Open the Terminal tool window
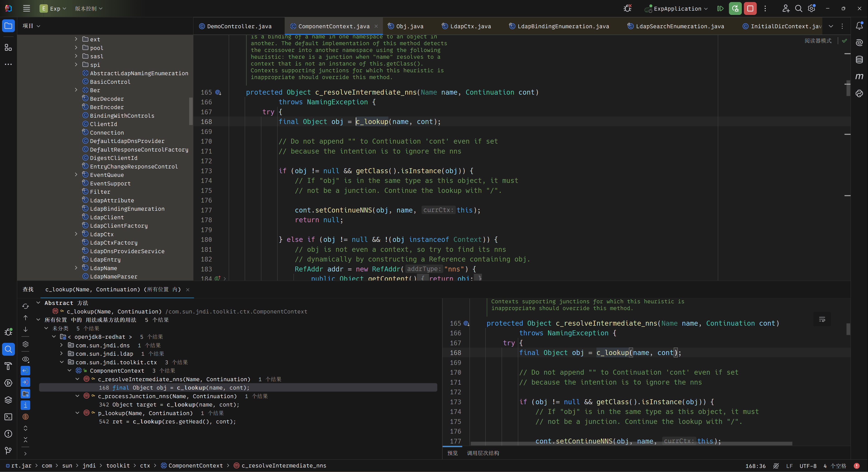Image resolution: width=868 pixels, height=472 pixels. [8, 417]
